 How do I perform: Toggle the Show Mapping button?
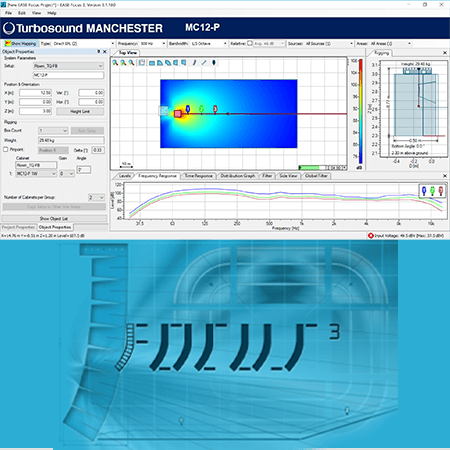(x=21, y=44)
